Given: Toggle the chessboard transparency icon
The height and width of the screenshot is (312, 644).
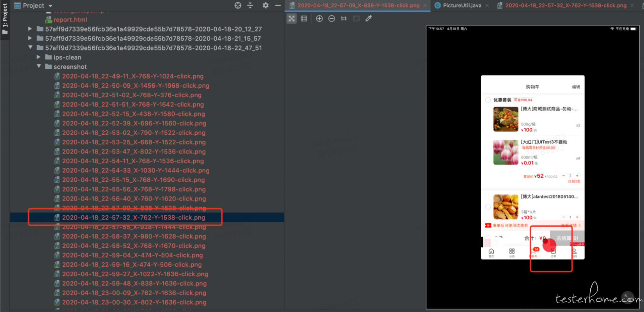Looking at the screenshot, I should point(291,18).
